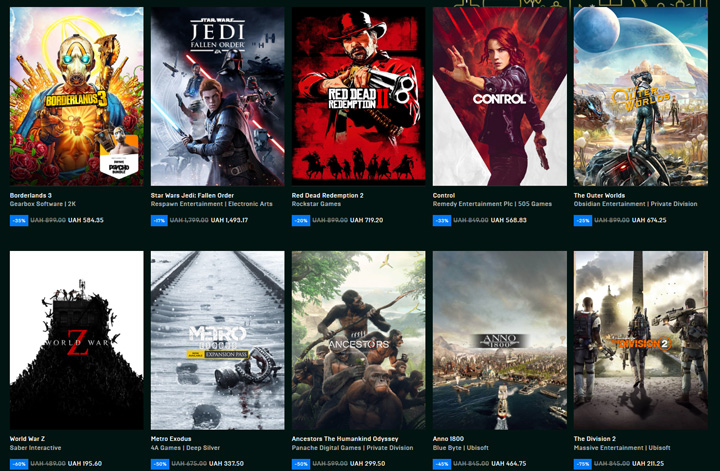Click the 'UAH 211.25' sale price
Screen dimensions: 720x471
coord(648,464)
